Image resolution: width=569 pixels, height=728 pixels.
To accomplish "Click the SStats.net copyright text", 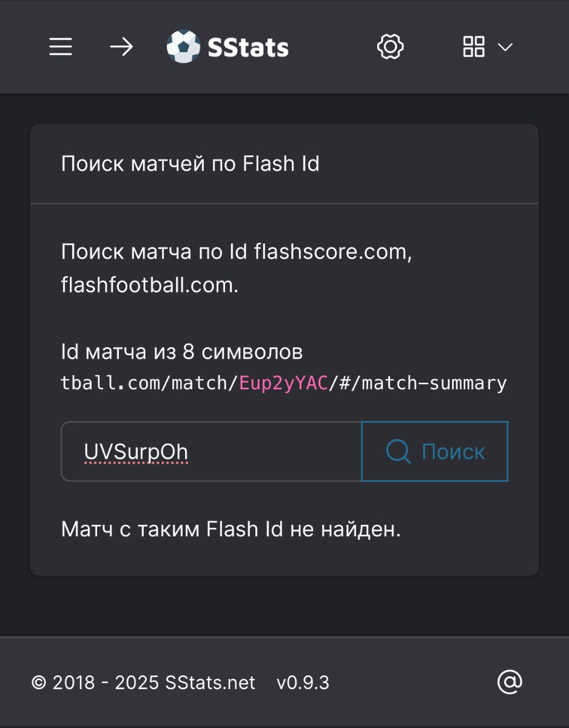I will click(144, 682).
